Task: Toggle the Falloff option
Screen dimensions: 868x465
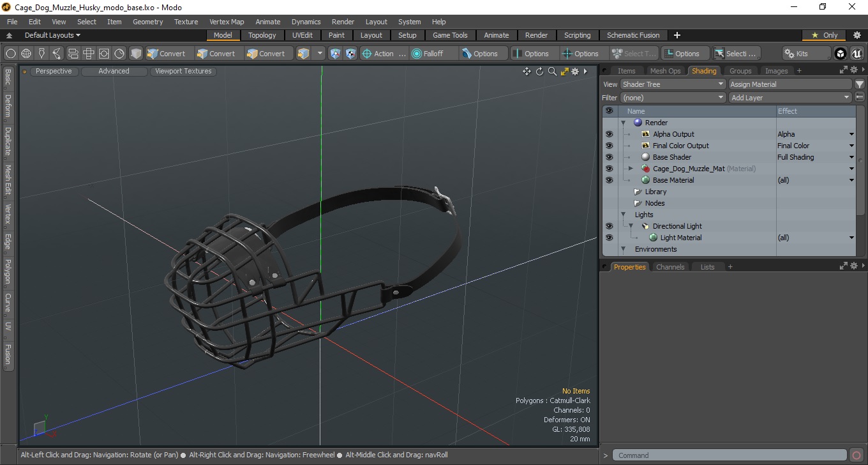Action: (x=434, y=54)
